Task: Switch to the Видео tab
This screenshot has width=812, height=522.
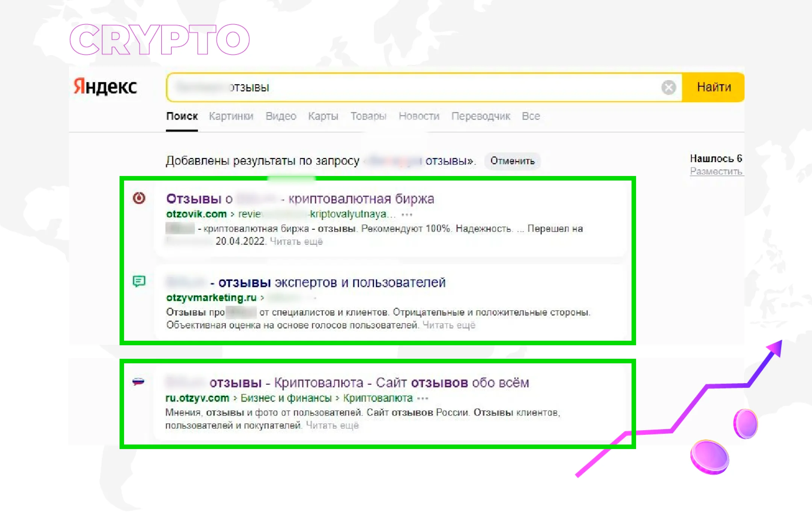Action: coord(281,116)
